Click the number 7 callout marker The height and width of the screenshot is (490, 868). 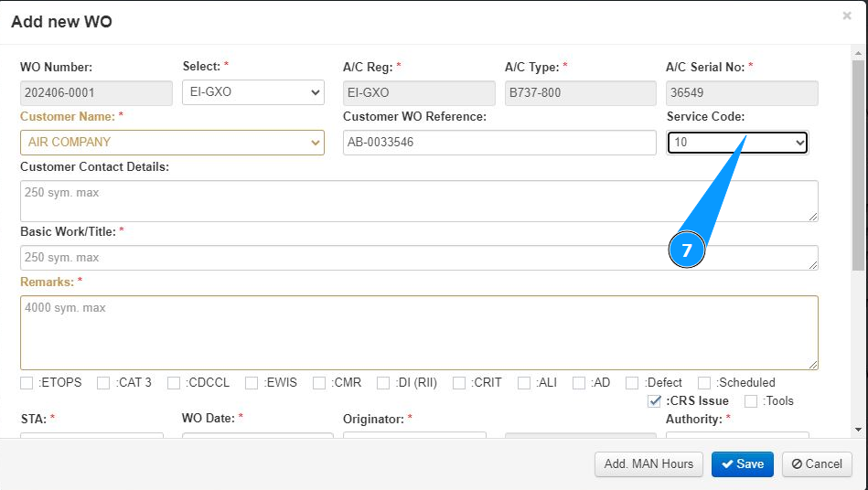pos(687,250)
